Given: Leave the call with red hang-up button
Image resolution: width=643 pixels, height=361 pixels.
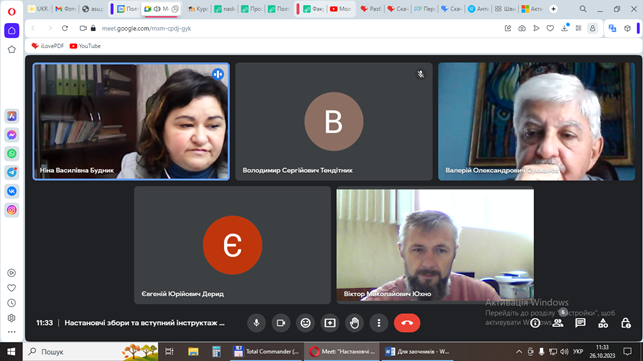Looking at the screenshot, I should (x=407, y=323).
